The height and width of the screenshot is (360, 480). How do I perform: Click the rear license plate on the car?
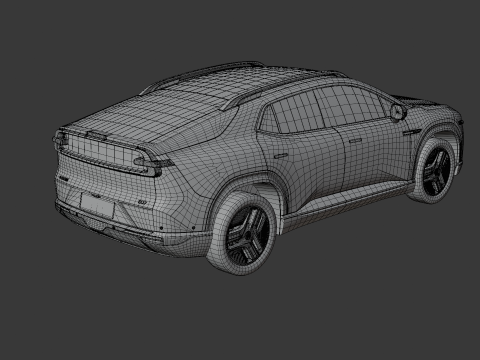point(98,205)
